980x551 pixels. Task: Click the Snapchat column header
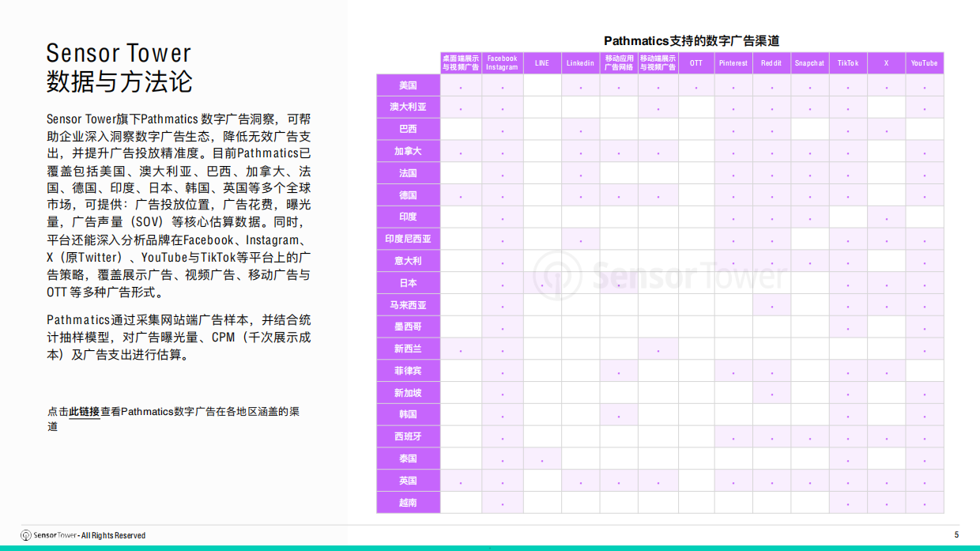(x=809, y=63)
